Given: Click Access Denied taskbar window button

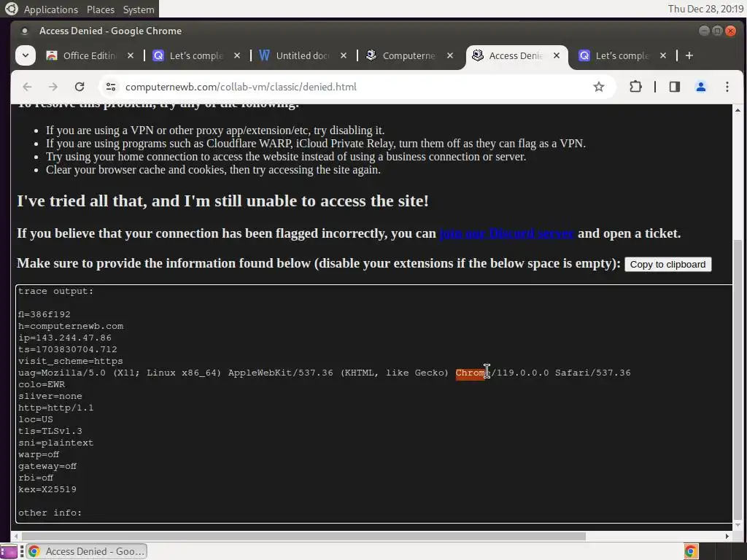Looking at the screenshot, I should (x=87, y=551).
